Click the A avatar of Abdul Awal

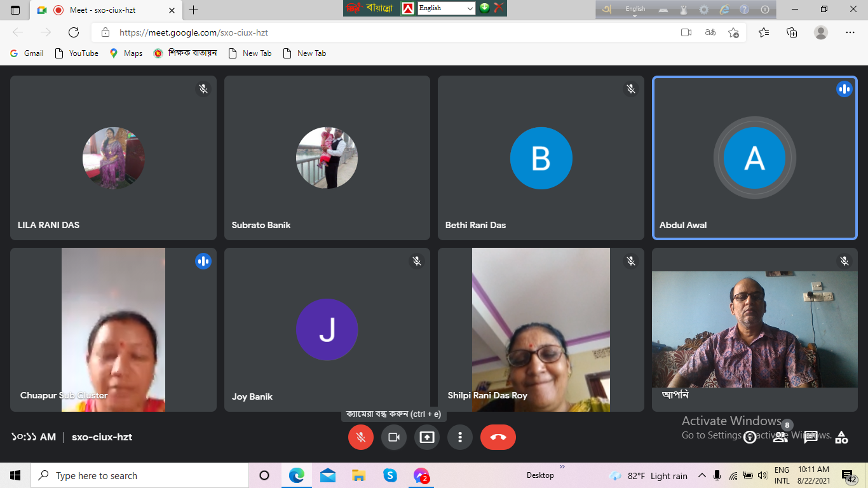[755, 158]
